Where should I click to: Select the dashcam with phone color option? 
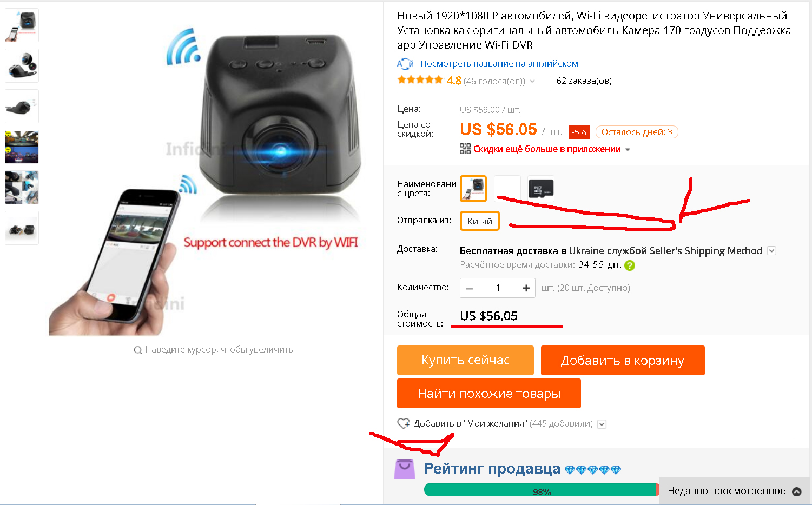(473, 189)
